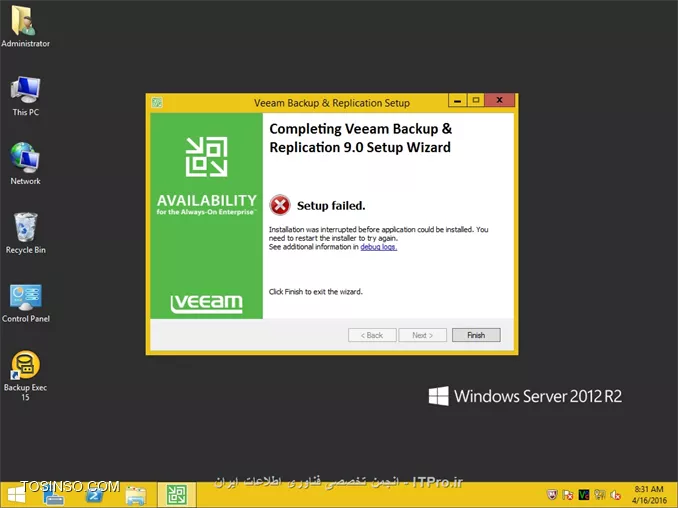The image size is (678, 508).
Task: Open the taskbar clock showing 8:31 AM
Action: tap(649, 495)
